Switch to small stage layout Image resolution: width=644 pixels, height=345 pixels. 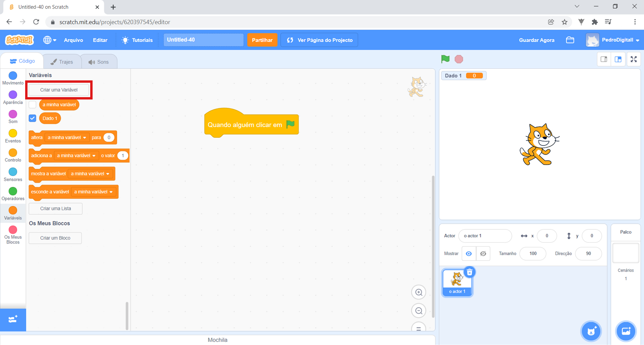(604, 59)
